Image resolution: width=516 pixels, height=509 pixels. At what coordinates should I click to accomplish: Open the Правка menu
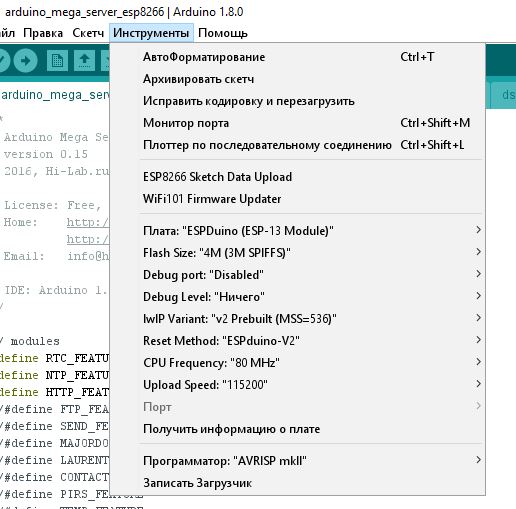click(43, 33)
